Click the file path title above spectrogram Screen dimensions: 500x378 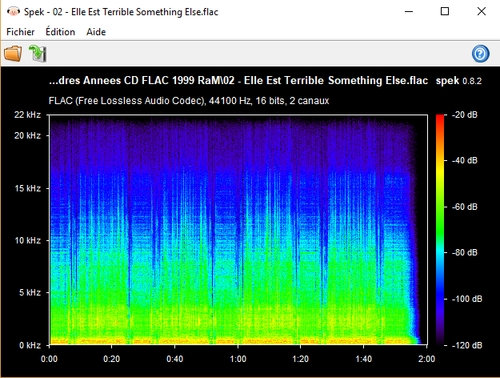(238, 81)
